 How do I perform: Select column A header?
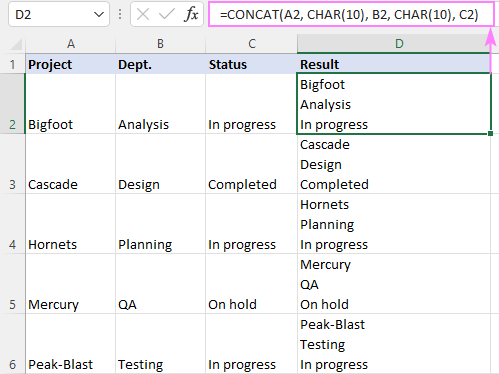pos(71,44)
